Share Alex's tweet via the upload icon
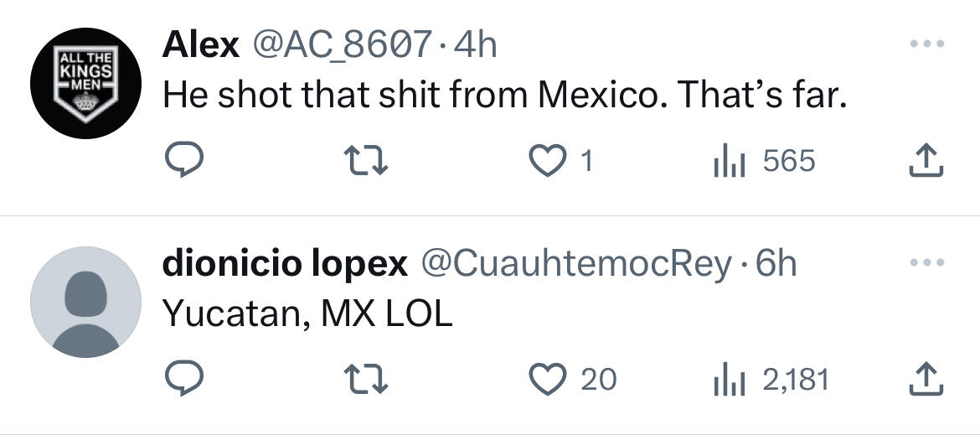 click(x=926, y=160)
